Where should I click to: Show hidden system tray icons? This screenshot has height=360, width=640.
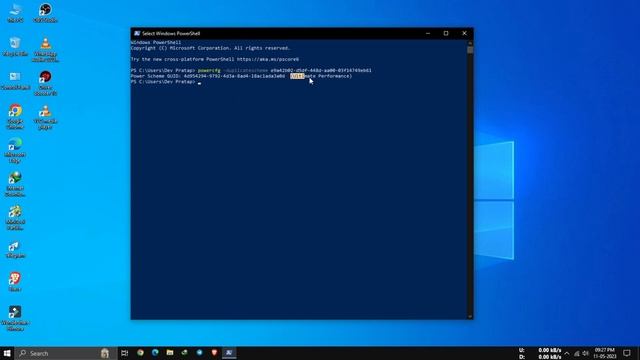click(x=567, y=353)
